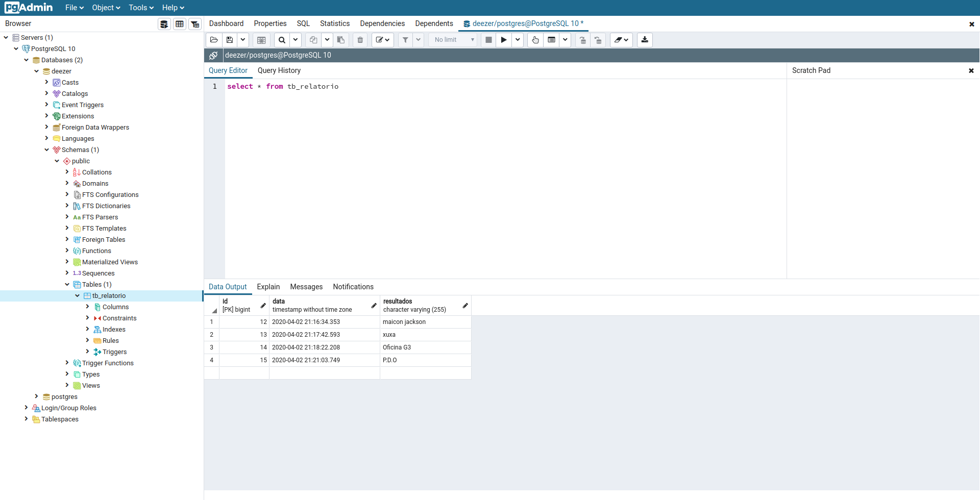Expand the Columns node under tb_relatorio

(x=87, y=307)
